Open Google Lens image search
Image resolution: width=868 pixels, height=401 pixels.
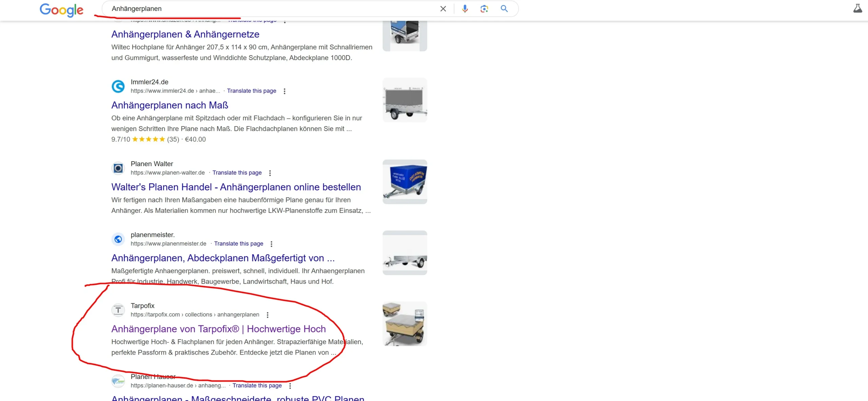(x=484, y=9)
